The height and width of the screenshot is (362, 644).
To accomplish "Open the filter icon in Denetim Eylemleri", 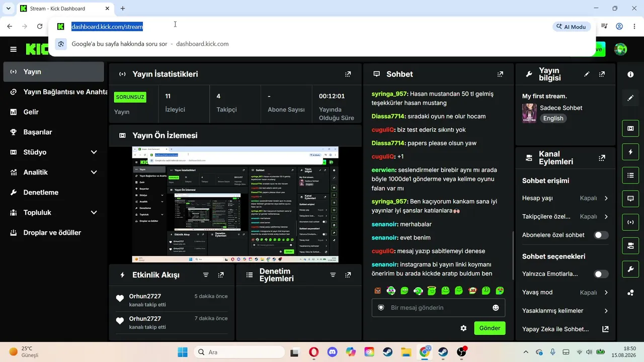I will click(333, 275).
